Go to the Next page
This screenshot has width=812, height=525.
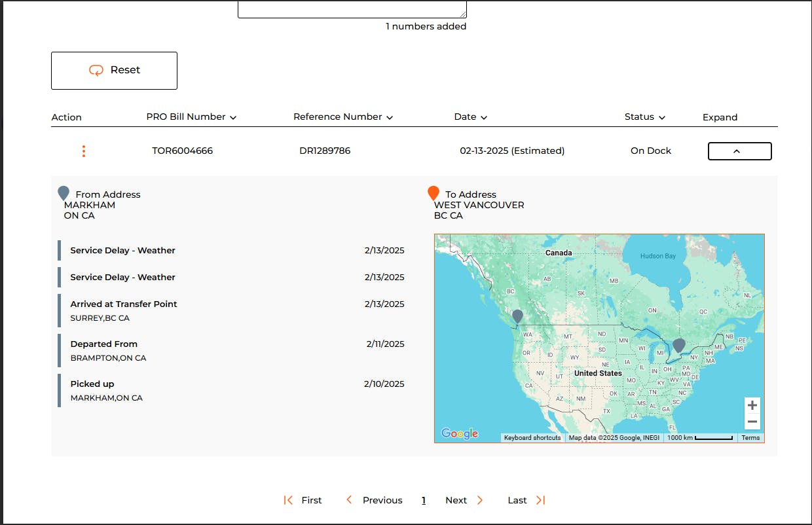(x=464, y=500)
